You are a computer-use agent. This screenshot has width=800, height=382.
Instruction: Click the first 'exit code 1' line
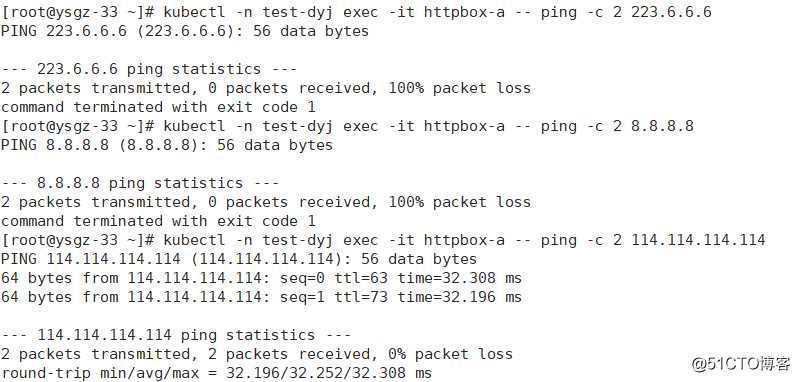click(x=158, y=107)
